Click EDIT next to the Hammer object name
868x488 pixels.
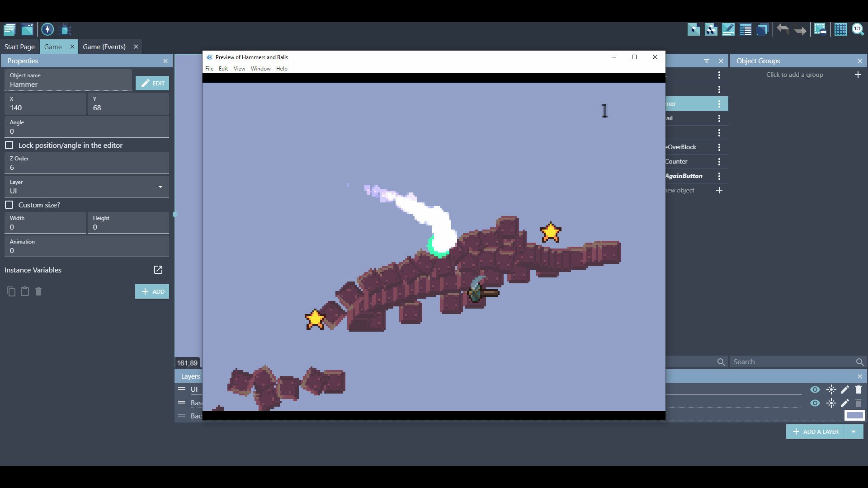(152, 83)
